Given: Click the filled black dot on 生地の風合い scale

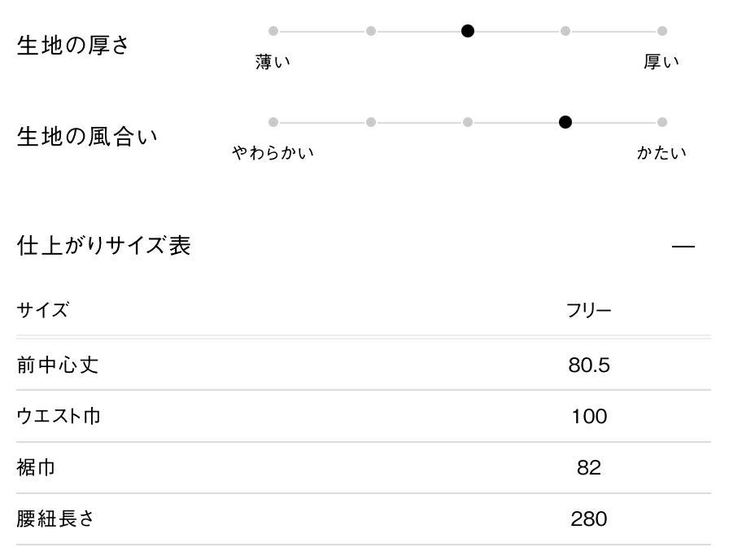Looking at the screenshot, I should (x=565, y=122).
